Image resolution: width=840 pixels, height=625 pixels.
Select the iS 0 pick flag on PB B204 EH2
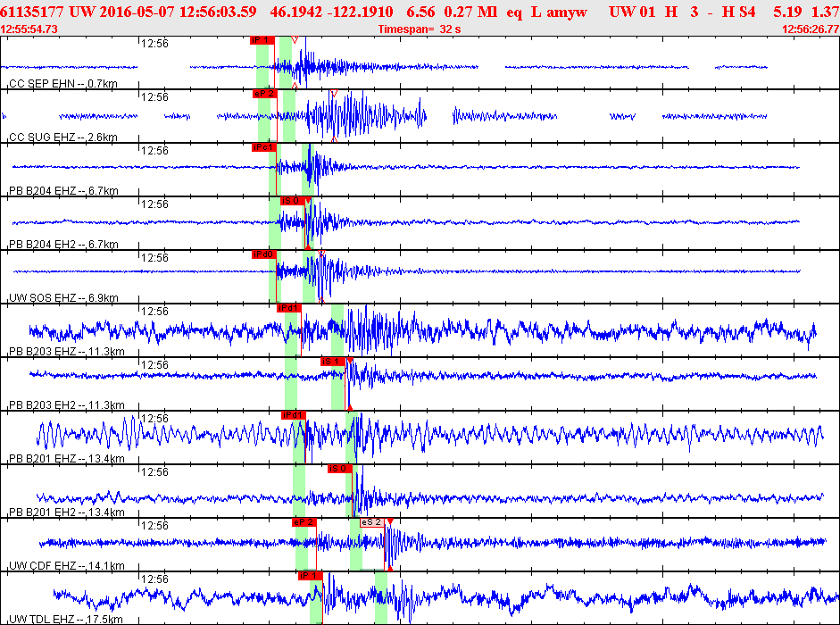293,201
